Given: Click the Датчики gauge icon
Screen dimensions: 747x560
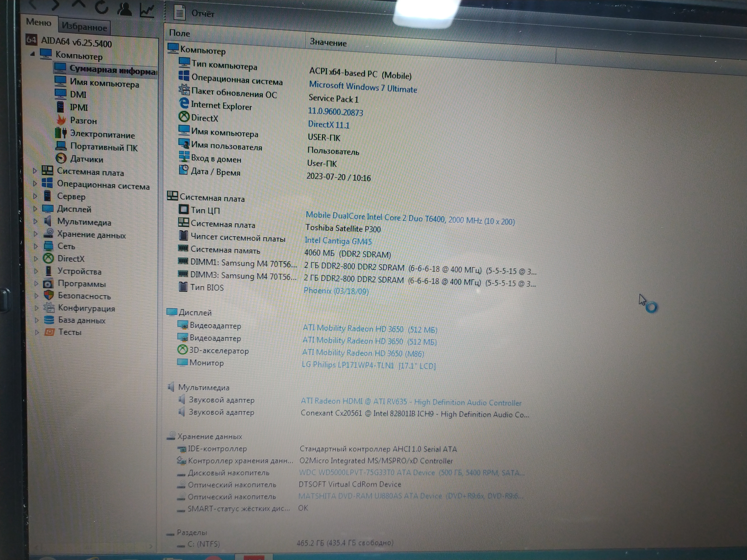Looking at the screenshot, I should click(61, 158).
